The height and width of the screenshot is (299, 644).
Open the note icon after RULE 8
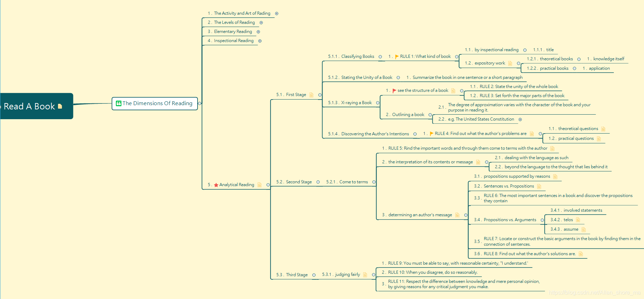[x=581, y=254]
